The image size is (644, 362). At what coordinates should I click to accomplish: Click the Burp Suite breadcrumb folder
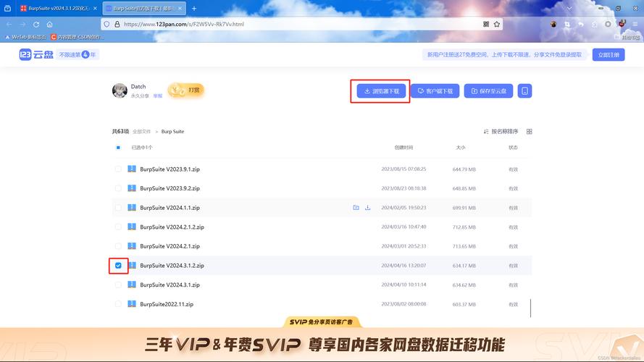click(172, 132)
